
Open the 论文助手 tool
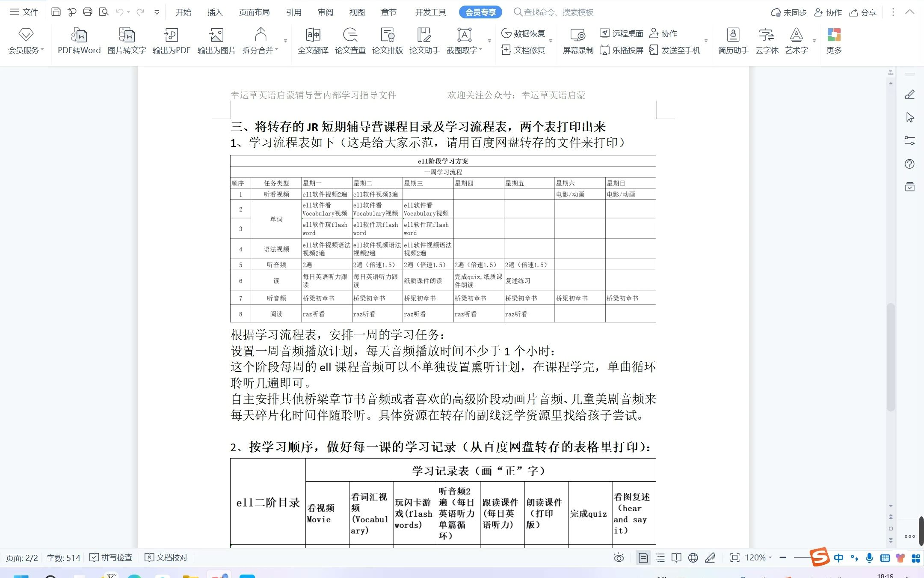click(x=424, y=41)
